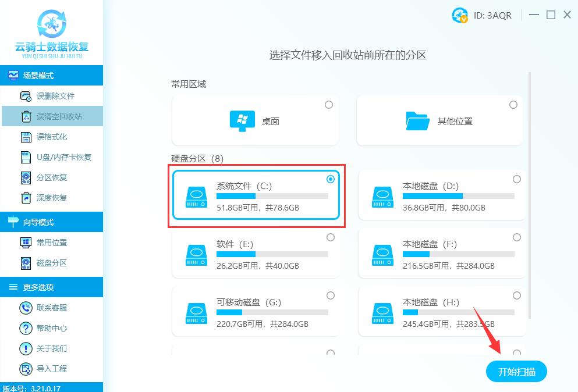Click the D: drive usage bar
The image size is (578, 392).
459,196
